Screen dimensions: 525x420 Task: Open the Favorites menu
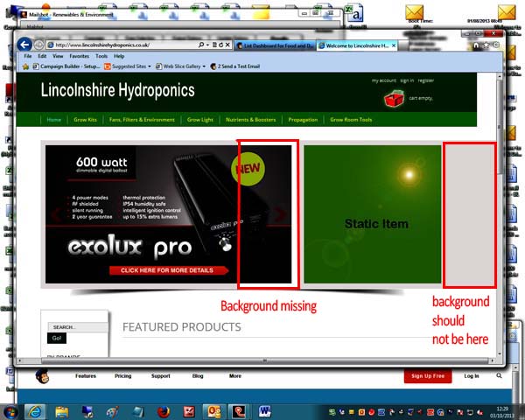(79, 56)
